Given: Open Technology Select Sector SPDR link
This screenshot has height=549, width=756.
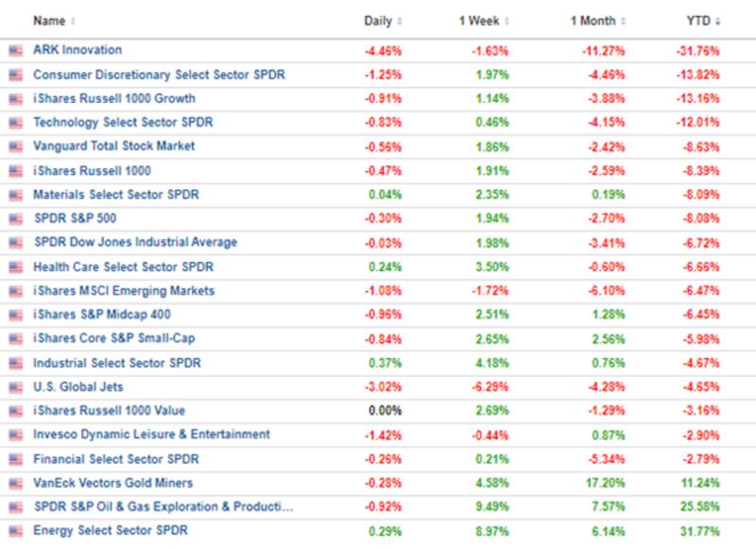Looking at the screenshot, I should click(123, 122).
